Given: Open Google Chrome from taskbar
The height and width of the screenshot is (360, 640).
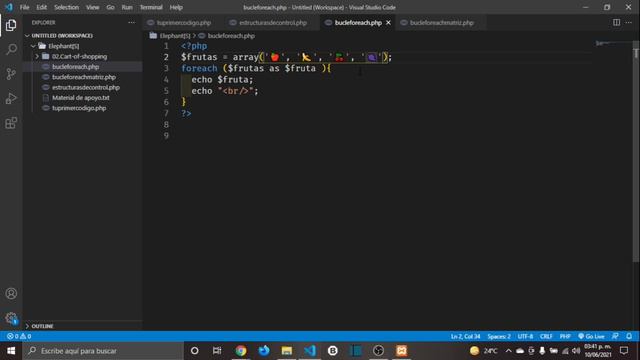Looking at the screenshot, I should pyautogui.click(x=241, y=351).
